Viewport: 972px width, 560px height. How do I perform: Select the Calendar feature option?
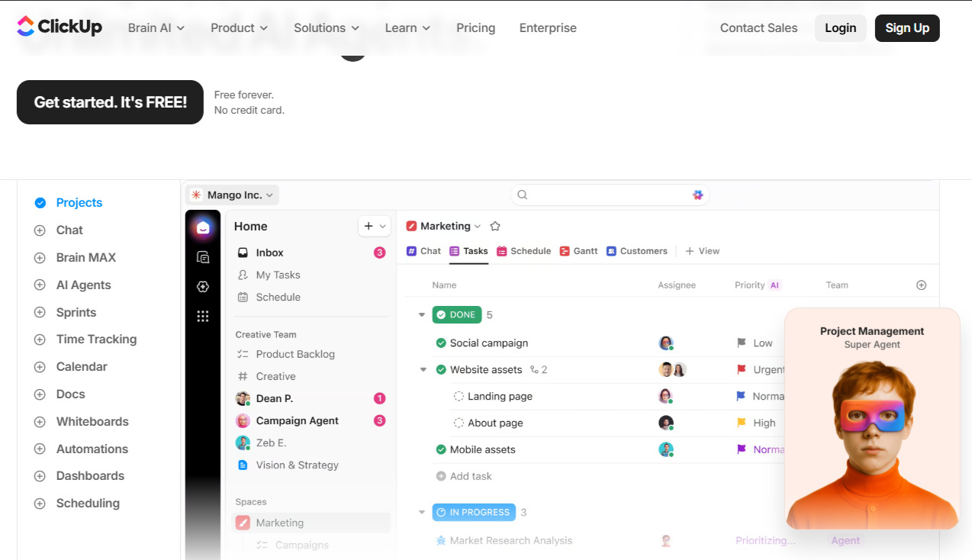(x=71, y=367)
